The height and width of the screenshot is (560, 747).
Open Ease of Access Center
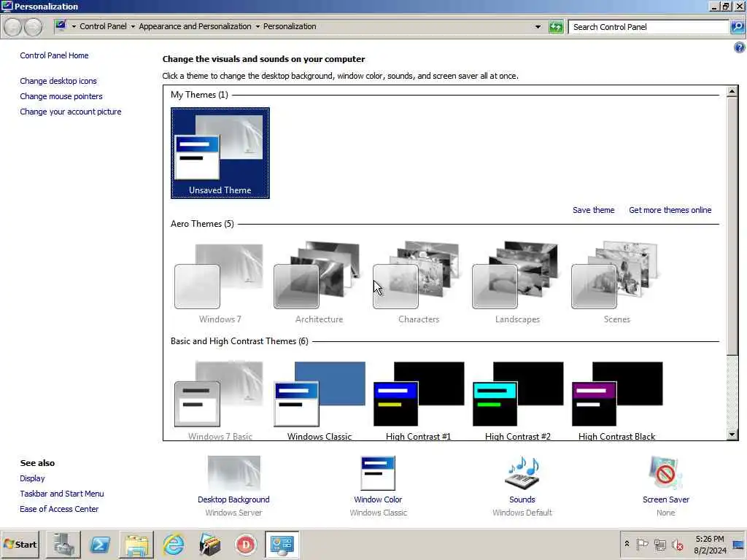(59, 508)
